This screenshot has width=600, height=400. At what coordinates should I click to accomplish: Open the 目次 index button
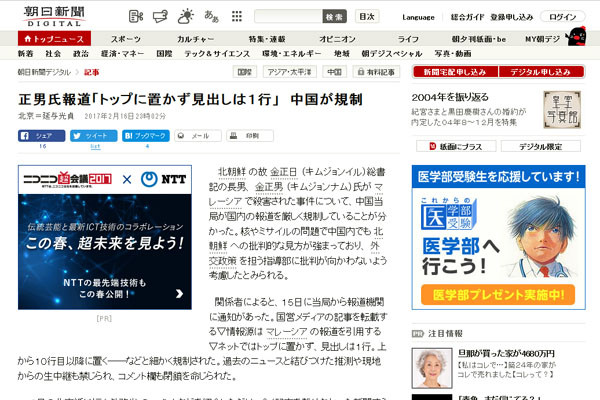tap(367, 16)
